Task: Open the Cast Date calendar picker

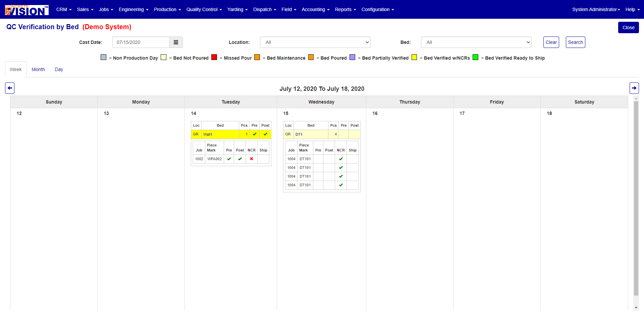Action: tap(176, 42)
